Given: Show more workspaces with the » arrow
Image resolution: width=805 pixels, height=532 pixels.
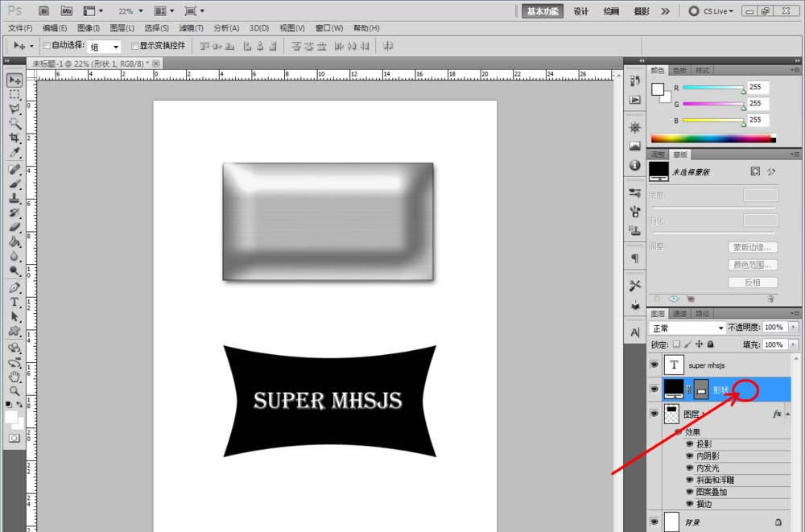Looking at the screenshot, I should (666, 10).
